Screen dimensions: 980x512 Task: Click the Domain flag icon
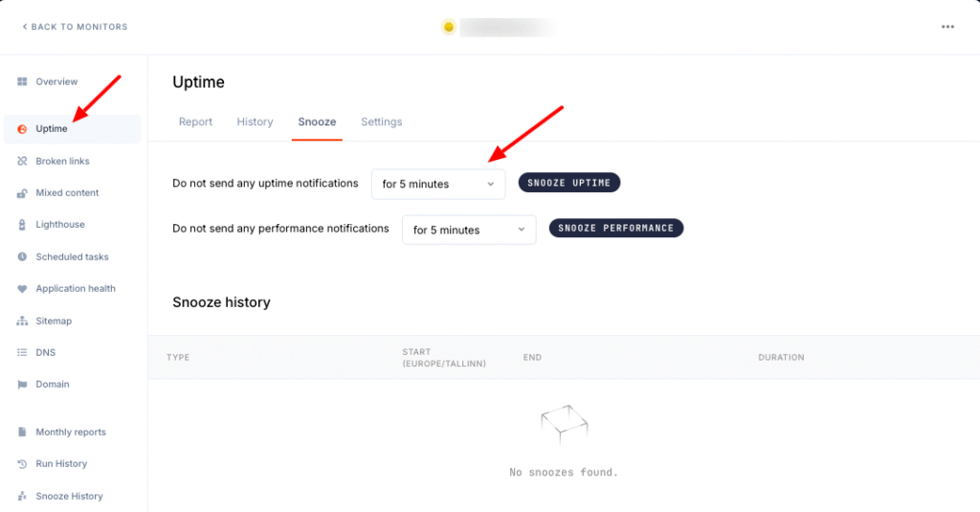[22, 385]
